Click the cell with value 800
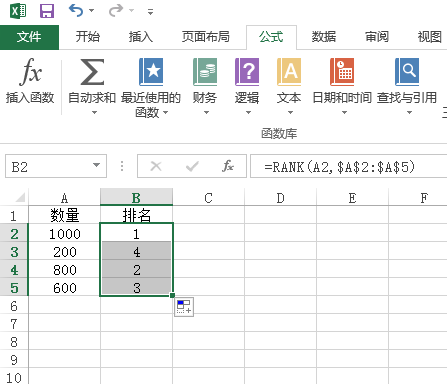 tap(64, 270)
